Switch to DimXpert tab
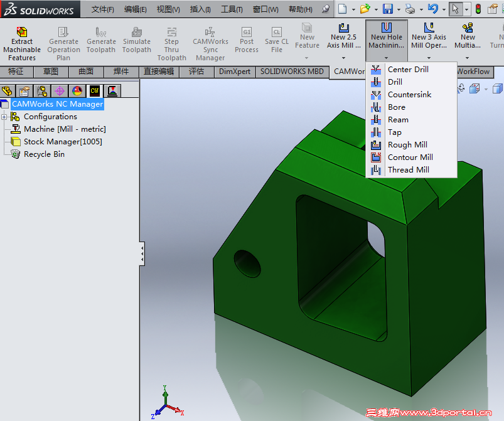 [x=235, y=72]
